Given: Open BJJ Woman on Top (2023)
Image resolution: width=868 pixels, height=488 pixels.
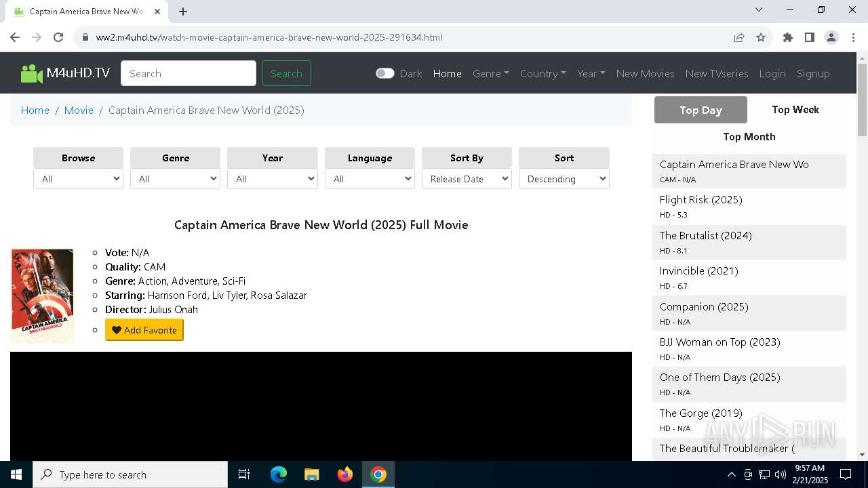Looking at the screenshot, I should pos(720,342).
